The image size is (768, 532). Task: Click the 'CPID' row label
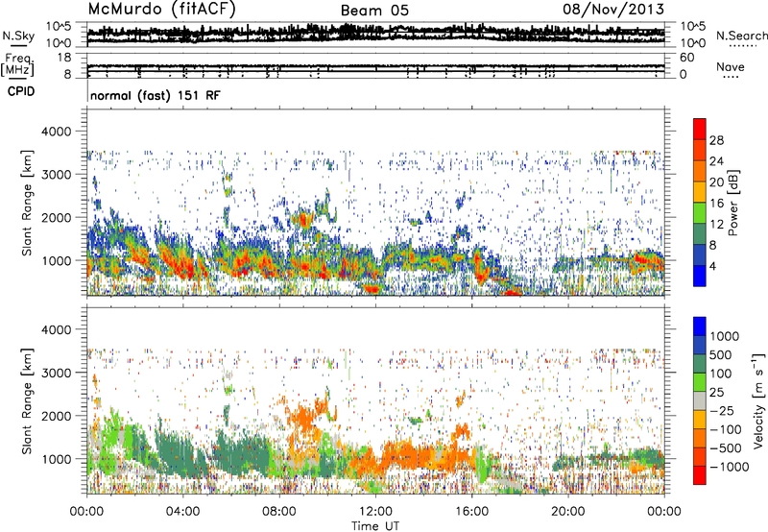click(21, 91)
